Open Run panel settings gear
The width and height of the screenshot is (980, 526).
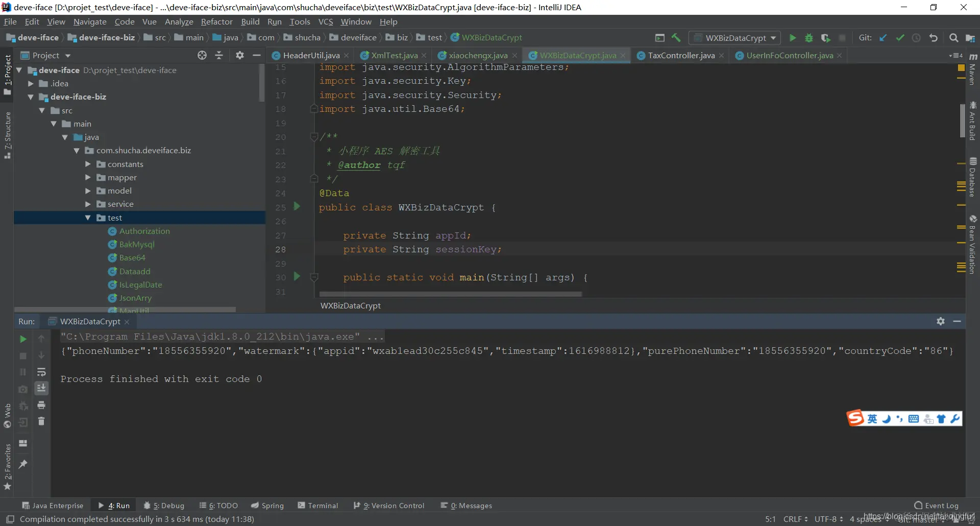coord(941,321)
